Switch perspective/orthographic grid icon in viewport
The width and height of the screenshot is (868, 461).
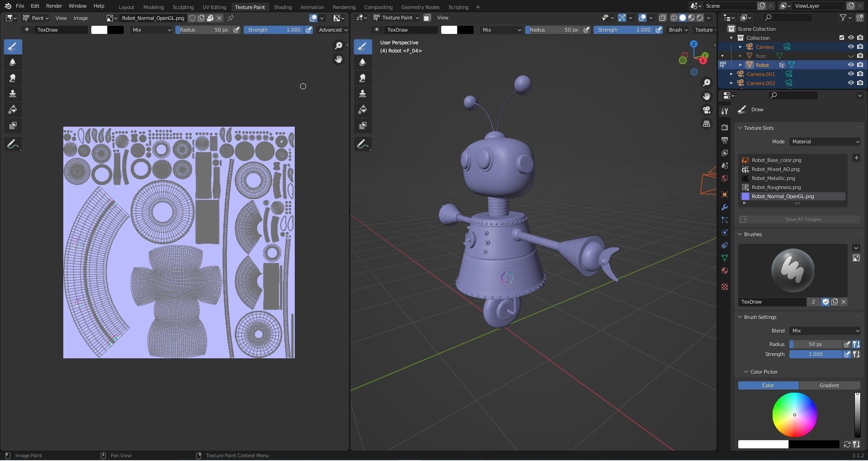click(x=707, y=124)
